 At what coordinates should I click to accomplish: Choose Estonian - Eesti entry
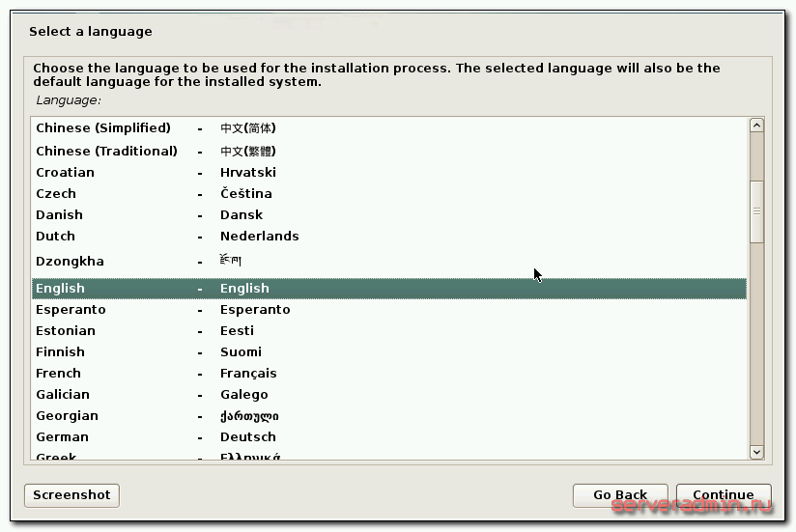point(66,331)
